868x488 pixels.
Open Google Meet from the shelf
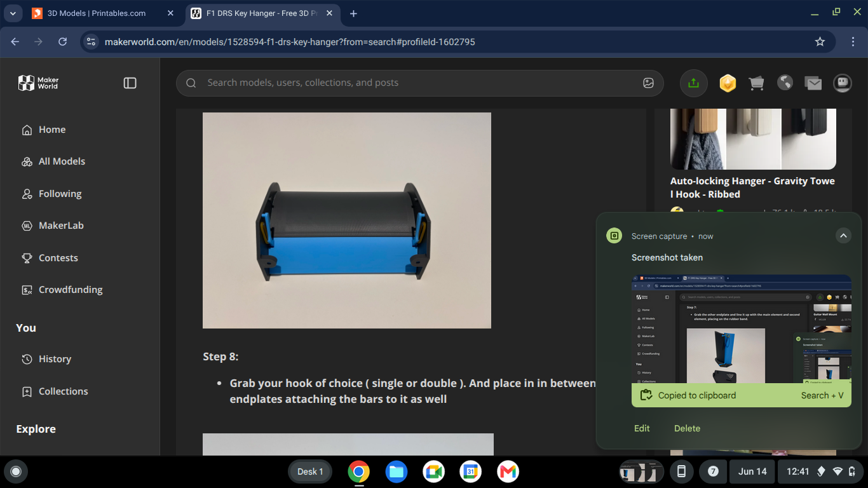coord(433,471)
